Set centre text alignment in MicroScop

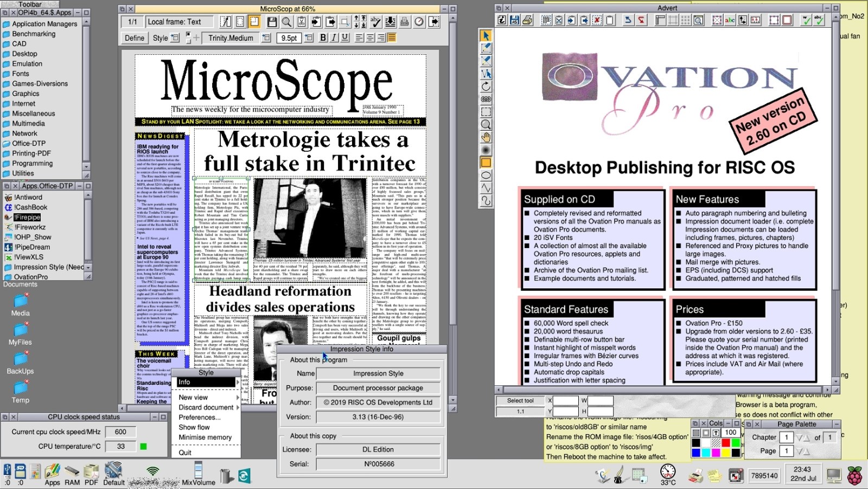click(370, 37)
